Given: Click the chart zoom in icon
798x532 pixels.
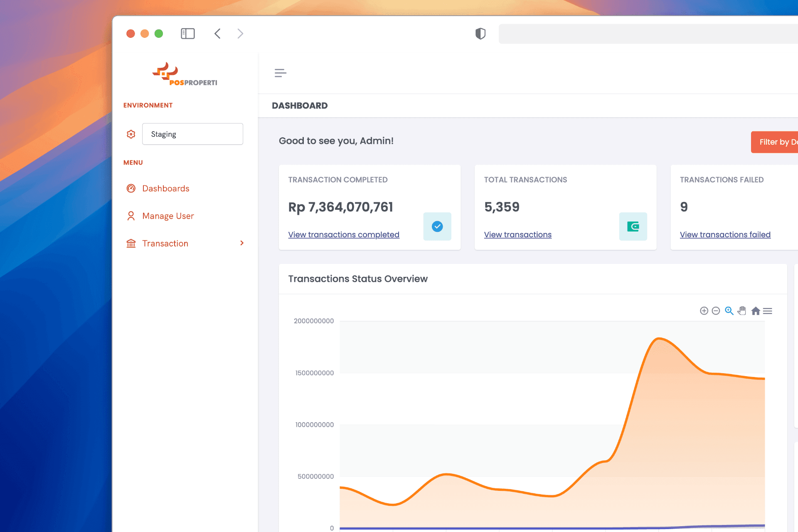Looking at the screenshot, I should coord(704,311).
